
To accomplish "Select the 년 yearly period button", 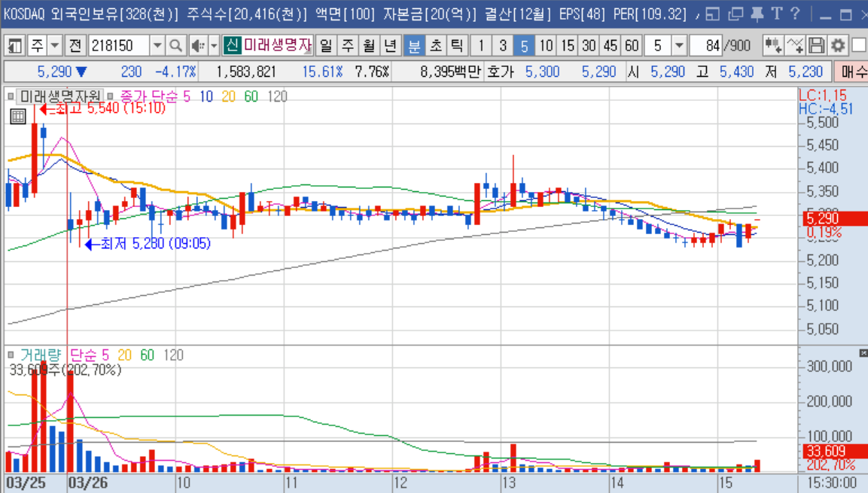I will tap(390, 45).
